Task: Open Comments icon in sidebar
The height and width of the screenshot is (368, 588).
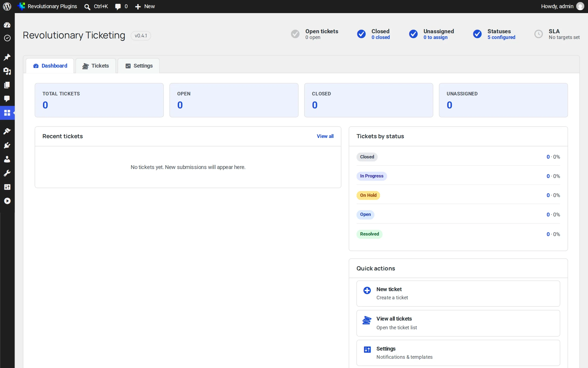Action: (x=7, y=99)
